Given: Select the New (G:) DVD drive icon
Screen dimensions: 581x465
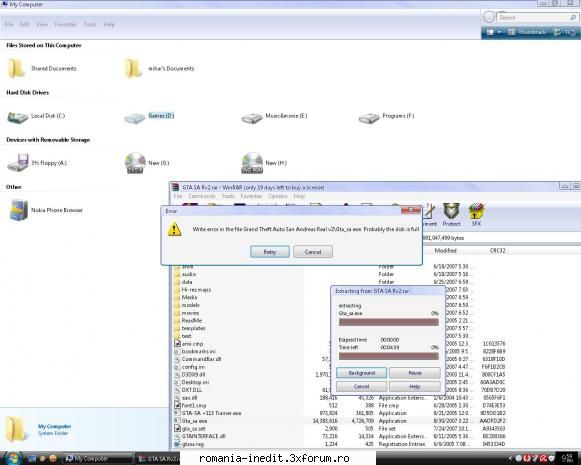Looking at the screenshot, I should tap(135, 163).
